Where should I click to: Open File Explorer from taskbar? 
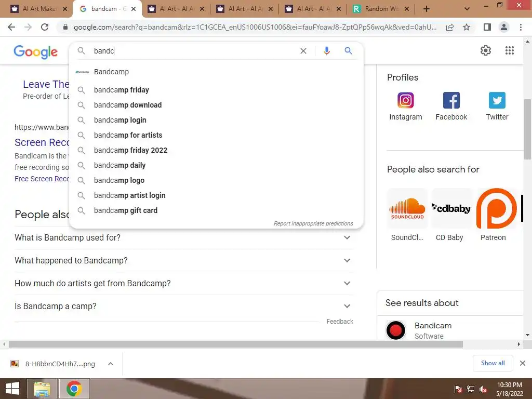(42, 389)
